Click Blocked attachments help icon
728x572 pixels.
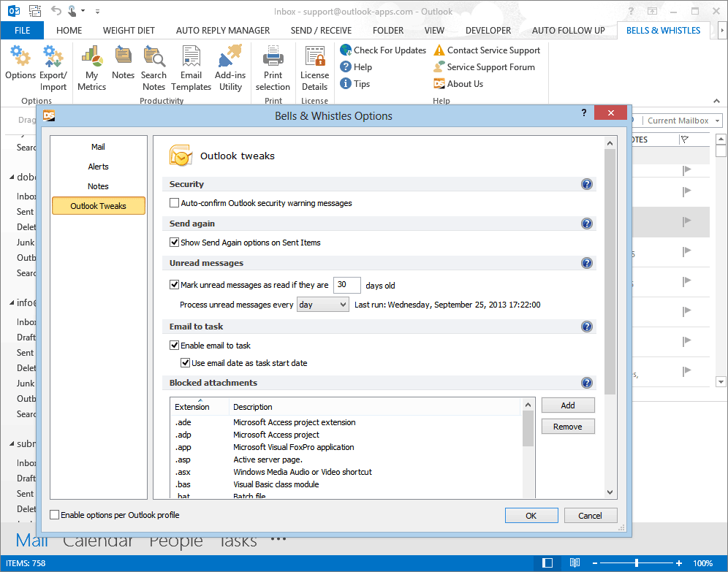pyautogui.click(x=587, y=383)
